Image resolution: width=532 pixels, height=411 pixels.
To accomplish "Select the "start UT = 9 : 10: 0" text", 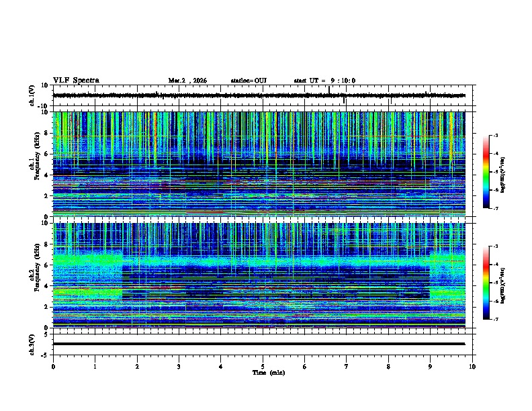I will click(324, 81).
